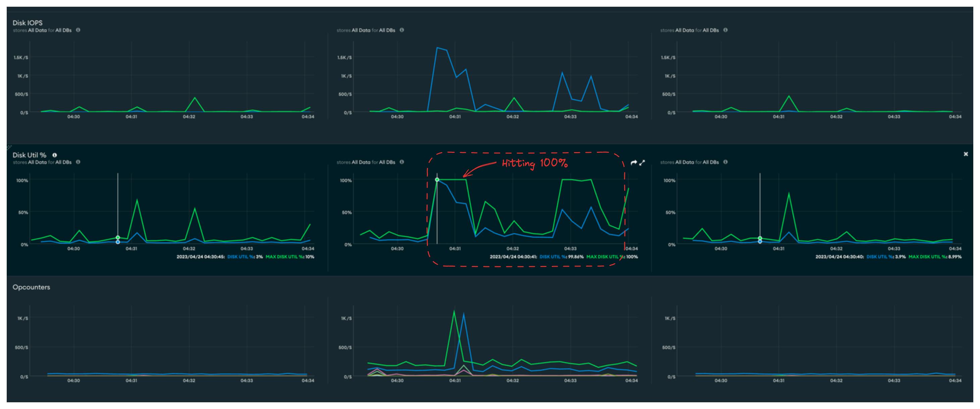This screenshot has width=980, height=409.
Task: Click timestamp 2023/04/24 04:30:40 under right chart
Action: [x=839, y=257]
